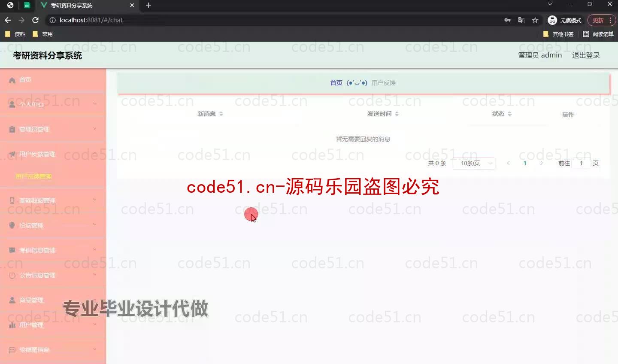This screenshot has height=364, width=618.
Task: Click the 暂无需要回复的消息 empty message text
Action: [363, 139]
